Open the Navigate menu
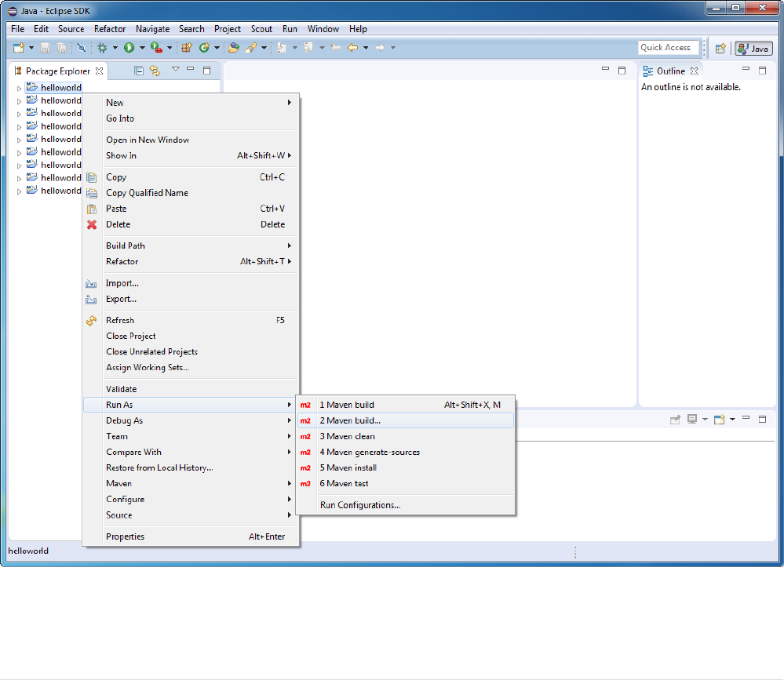Viewport: 784px width, 680px height. (152, 29)
